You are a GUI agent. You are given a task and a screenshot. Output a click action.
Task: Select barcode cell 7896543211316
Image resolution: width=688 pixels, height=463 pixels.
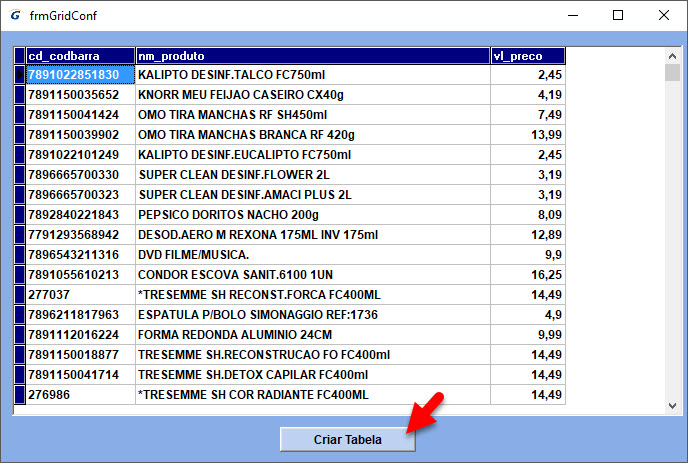point(80,255)
